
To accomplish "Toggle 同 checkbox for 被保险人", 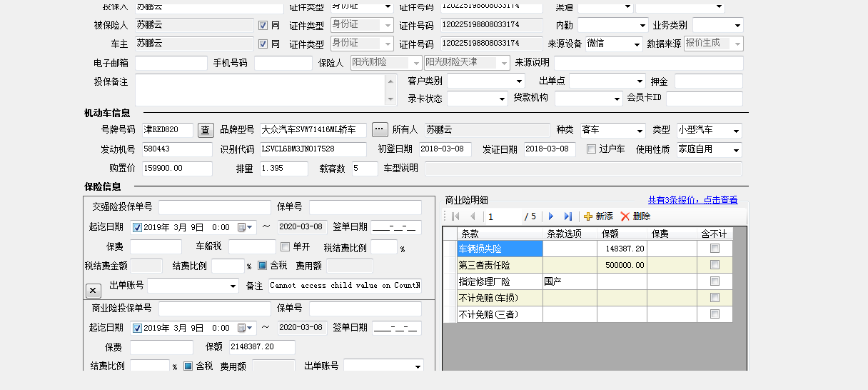I will click(x=263, y=25).
